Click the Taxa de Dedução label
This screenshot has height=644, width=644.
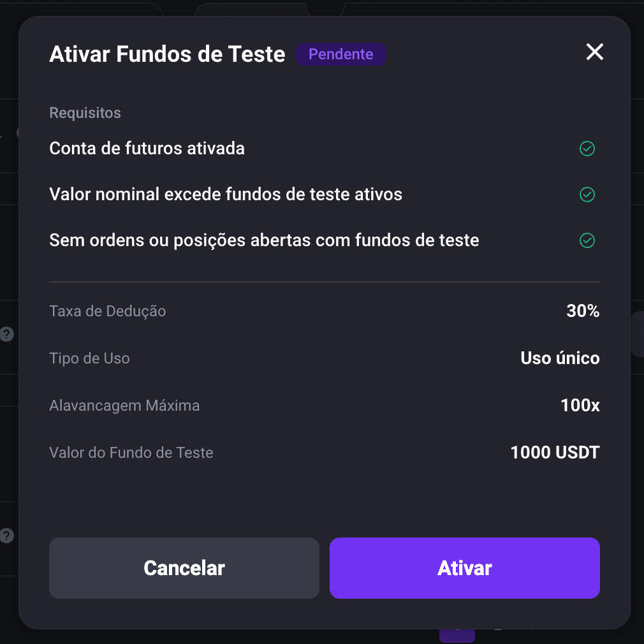click(108, 311)
